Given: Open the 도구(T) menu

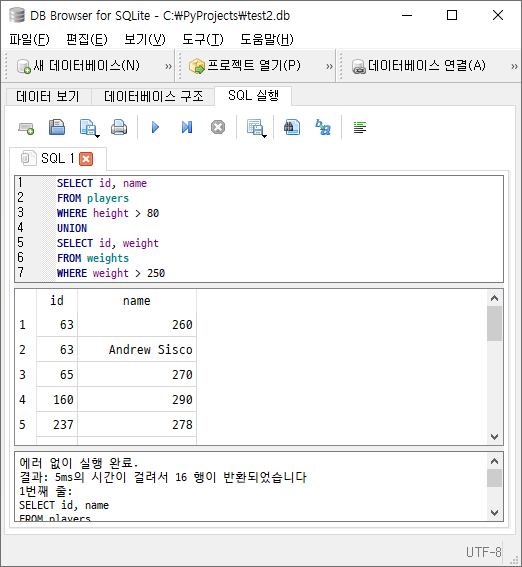Looking at the screenshot, I should click(x=202, y=39).
